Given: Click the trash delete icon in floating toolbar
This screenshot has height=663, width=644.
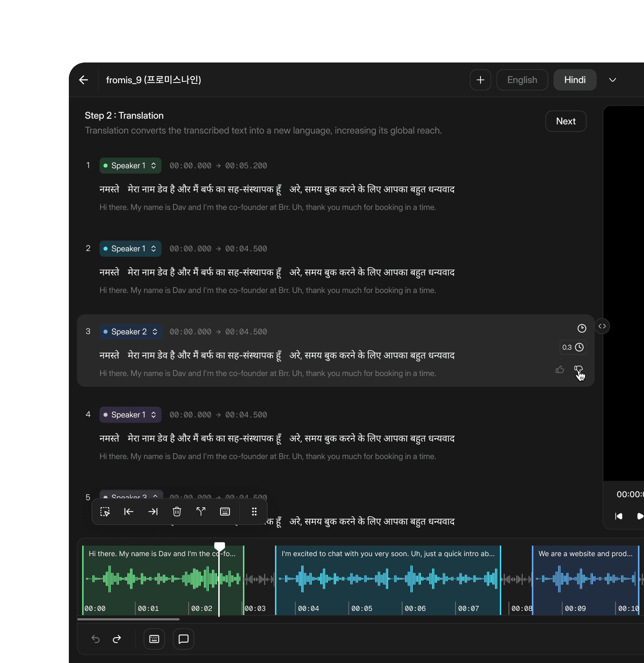Looking at the screenshot, I should point(177,511).
